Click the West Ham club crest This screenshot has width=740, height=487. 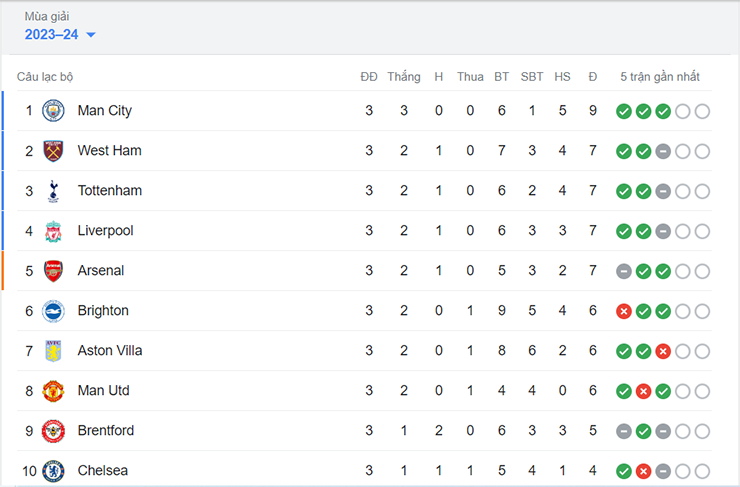53,151
